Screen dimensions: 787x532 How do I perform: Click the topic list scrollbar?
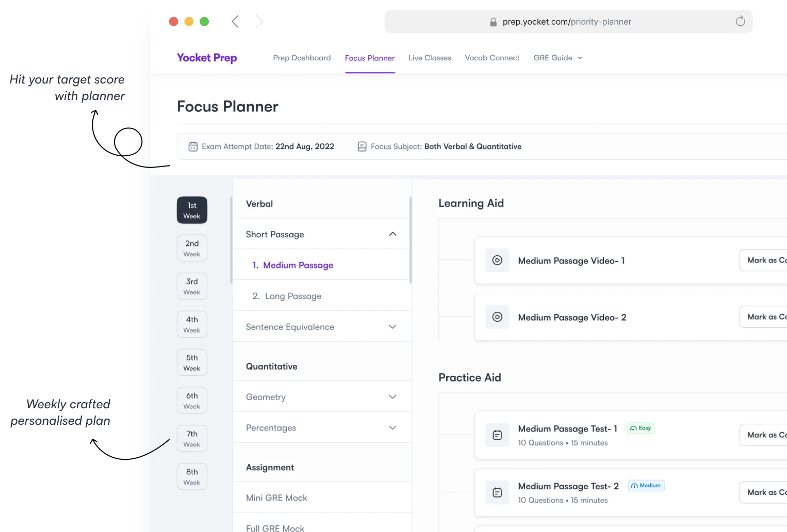pos(411,240)
